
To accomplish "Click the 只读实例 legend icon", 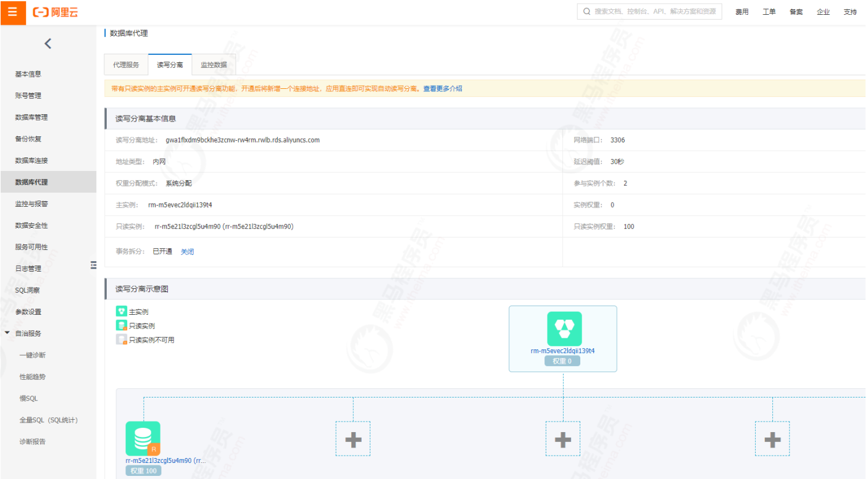I will 121,325.
